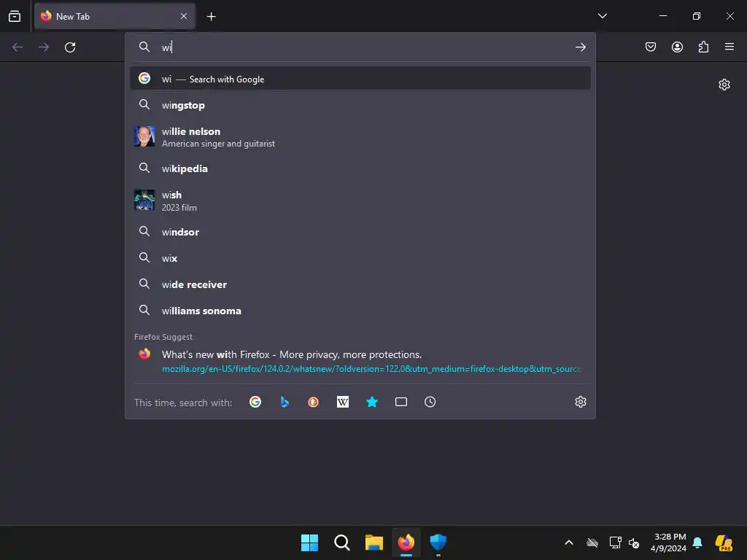Screen dimensions: 747x560
Task: Reload the current page
Action: (x=70, y=47)
